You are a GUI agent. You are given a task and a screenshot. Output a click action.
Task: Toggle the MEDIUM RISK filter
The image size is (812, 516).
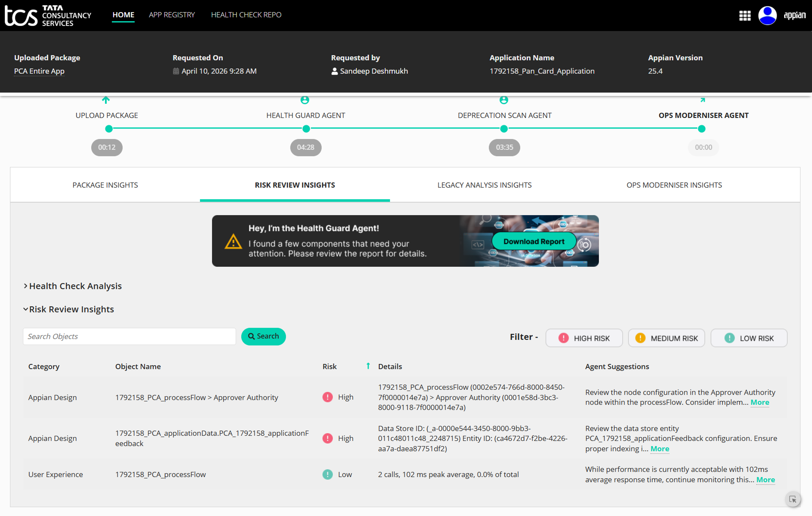[x=666, y=338]
